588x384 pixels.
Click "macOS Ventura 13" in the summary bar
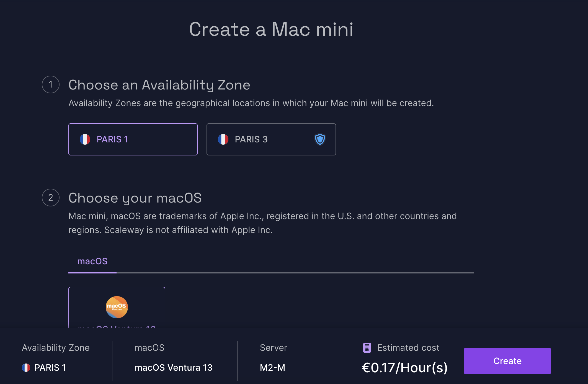(x=173, y=368)
